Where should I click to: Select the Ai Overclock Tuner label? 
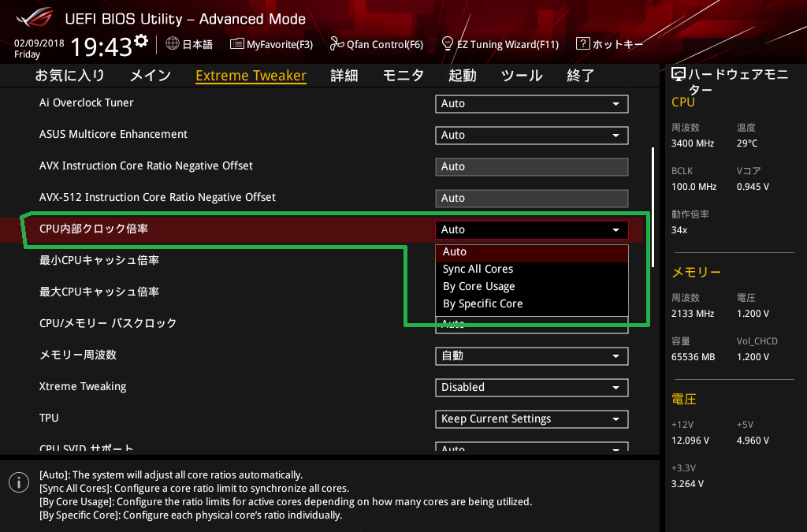pos(87,102)
